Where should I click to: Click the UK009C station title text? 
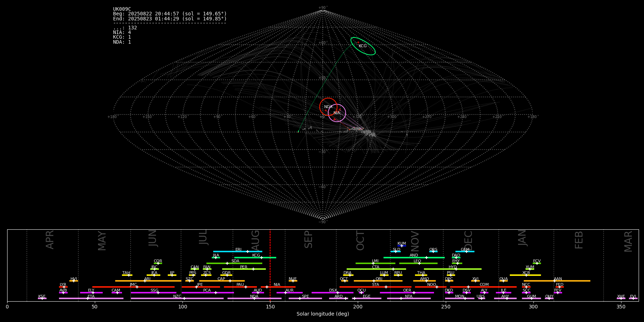coord(122,9)
